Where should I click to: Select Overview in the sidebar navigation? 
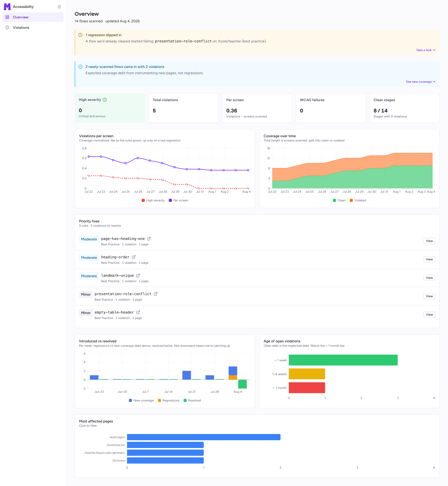point(33,17)
